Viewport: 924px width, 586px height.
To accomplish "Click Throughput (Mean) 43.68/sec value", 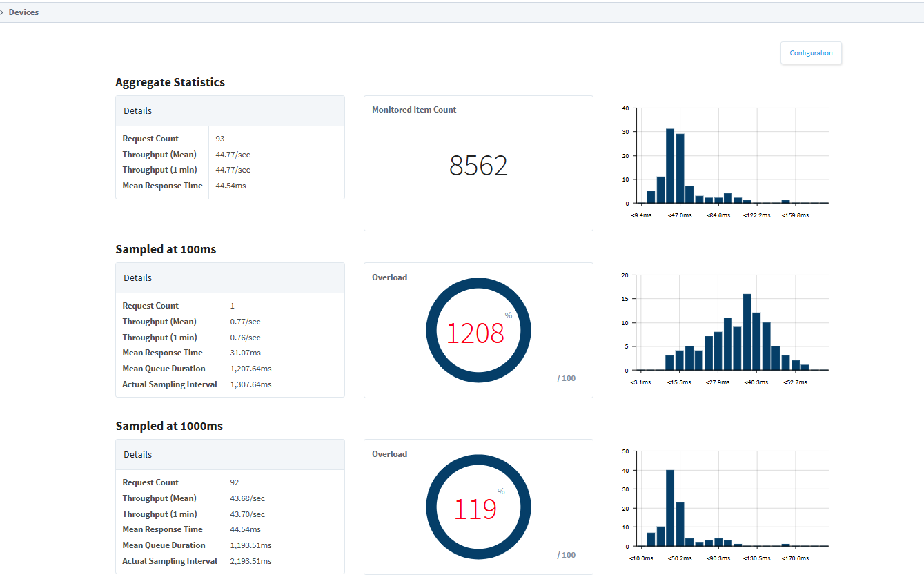I will (247, 498).
